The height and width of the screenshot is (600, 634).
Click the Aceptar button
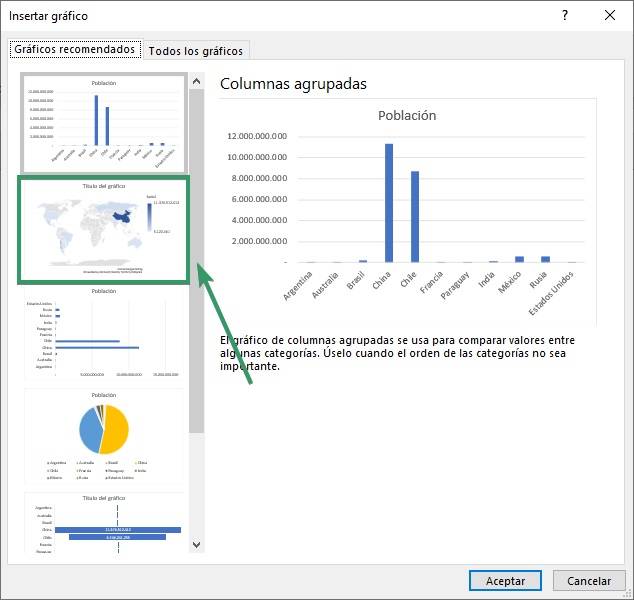[x=505, y=581]
